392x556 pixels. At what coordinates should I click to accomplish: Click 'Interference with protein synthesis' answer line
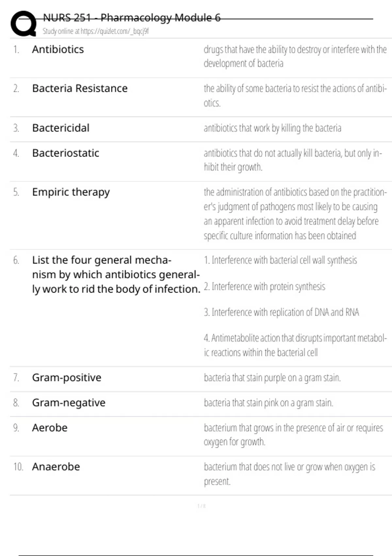coord(265,287)
